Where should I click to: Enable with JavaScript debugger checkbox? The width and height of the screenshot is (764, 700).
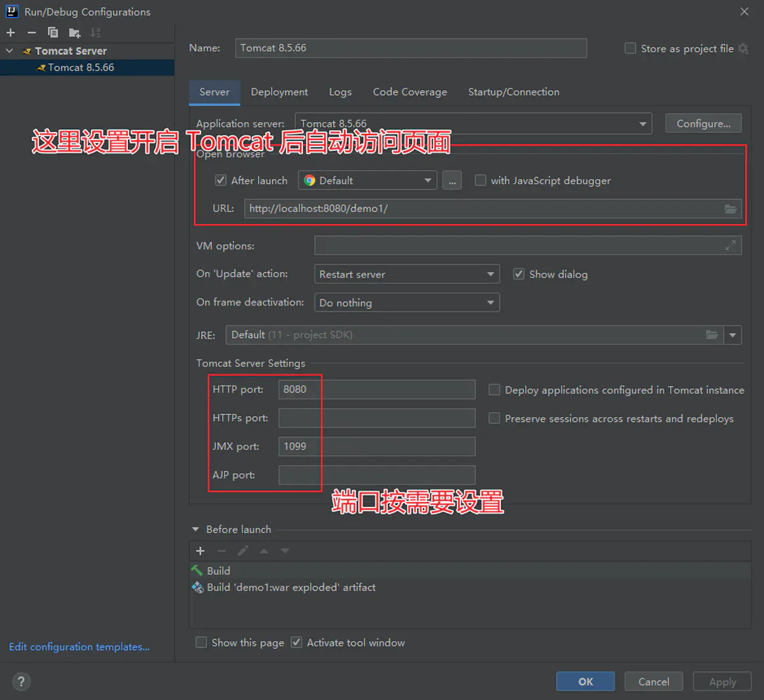pos(480,180)
